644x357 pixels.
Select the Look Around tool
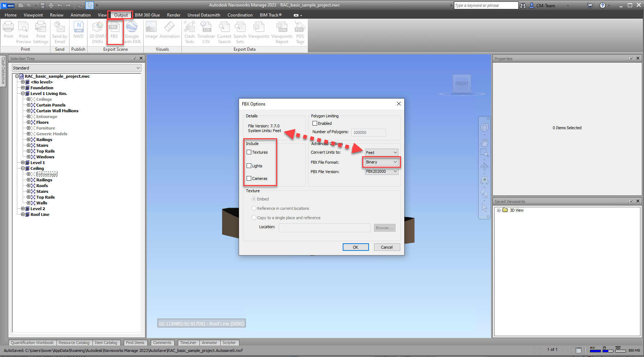tap(485, 180)
